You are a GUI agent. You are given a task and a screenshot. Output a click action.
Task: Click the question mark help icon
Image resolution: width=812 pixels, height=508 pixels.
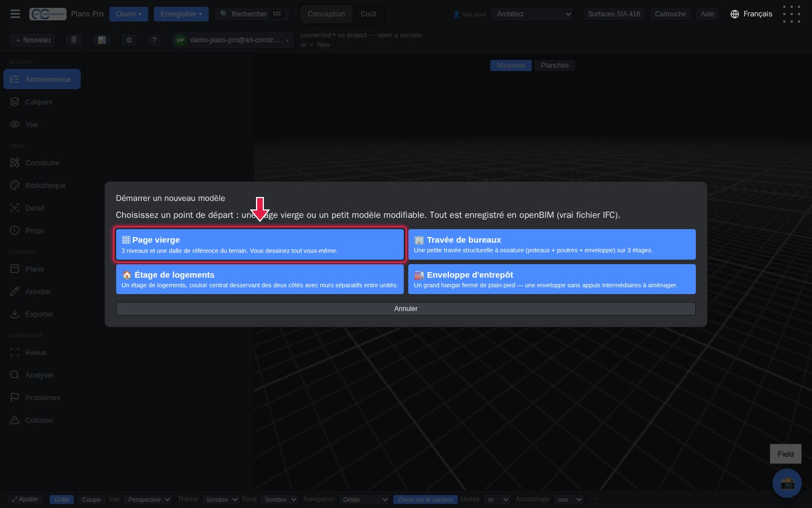click(155, 40)
